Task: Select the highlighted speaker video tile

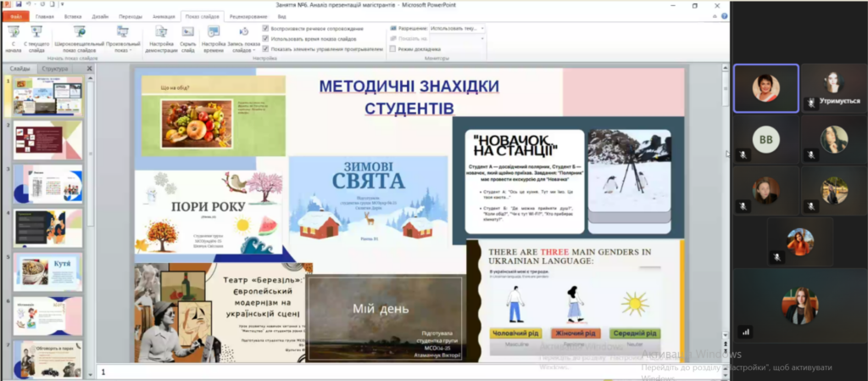Action: [766, 88]
